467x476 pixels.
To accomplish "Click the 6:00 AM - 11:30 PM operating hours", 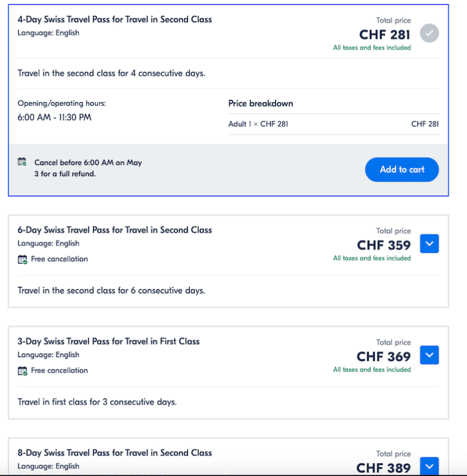I will click(x=55, y=117).
